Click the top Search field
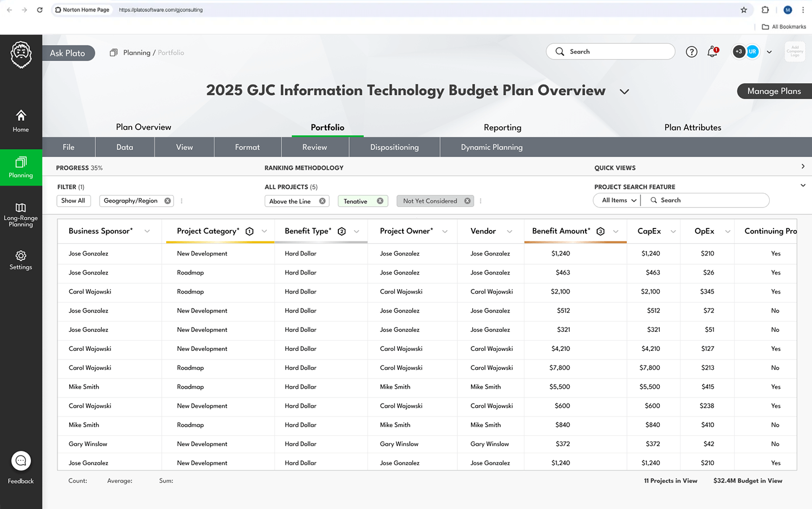This screenshot has width=812, height=509. coord(611,51)
